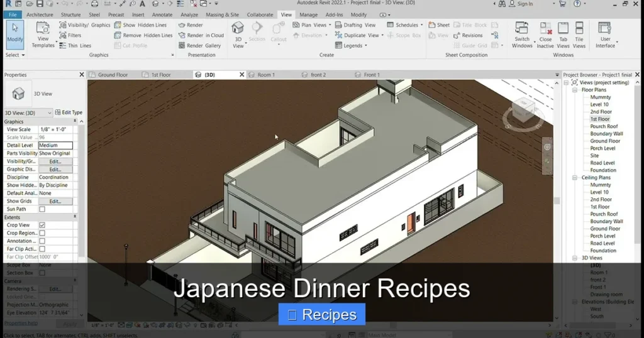This screenshot has height=338, width=644.
Task: Create a Drafting View
Action: click(355, 25)
